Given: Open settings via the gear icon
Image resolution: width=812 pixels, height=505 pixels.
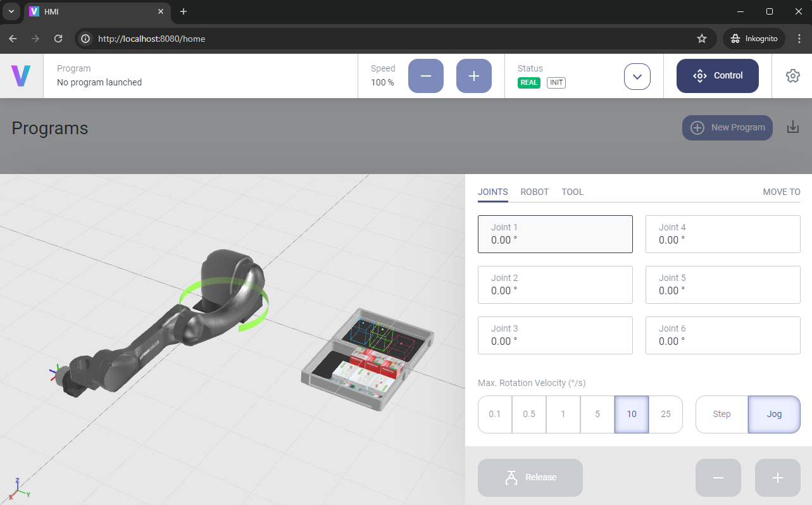Looking at the screenshot, I should coord(792,76).
